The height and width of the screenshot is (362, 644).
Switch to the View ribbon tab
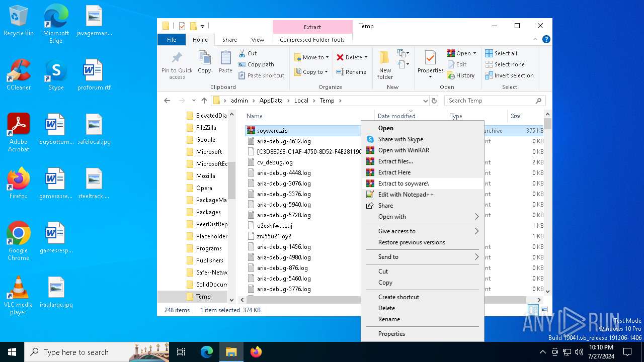point(258,40)
